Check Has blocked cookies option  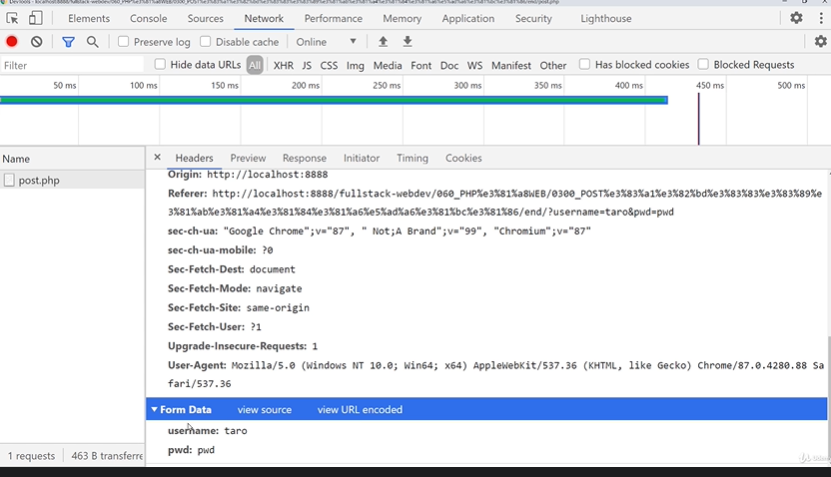(584, 65)
